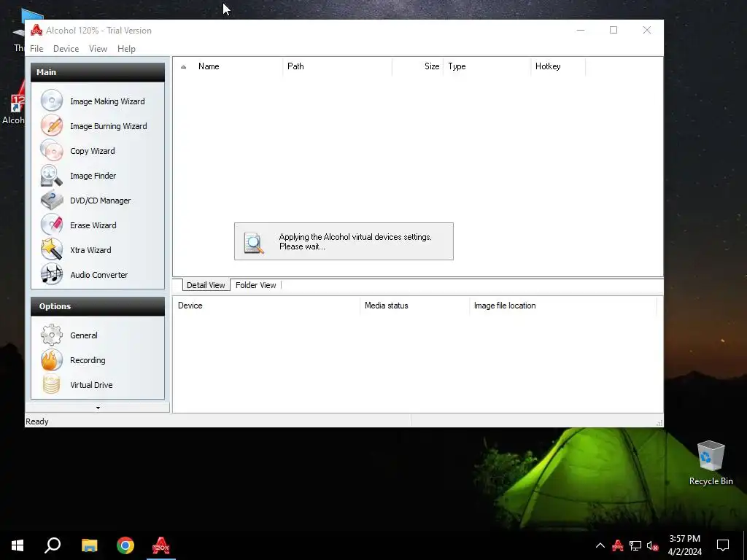Toggle sort using the arrow column header
This screenshot has height=560, width=747.
click(183, 66)
